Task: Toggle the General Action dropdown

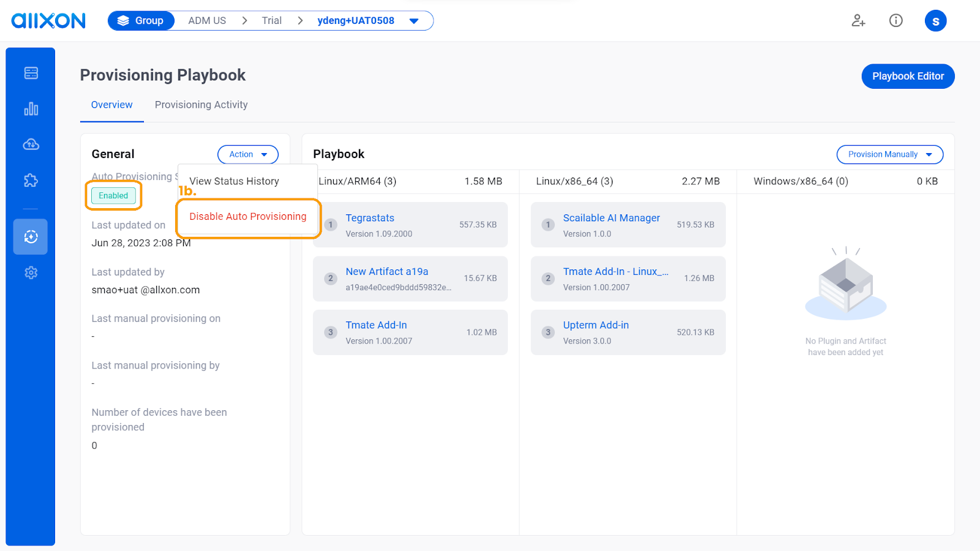Action: tap(247, 154)
